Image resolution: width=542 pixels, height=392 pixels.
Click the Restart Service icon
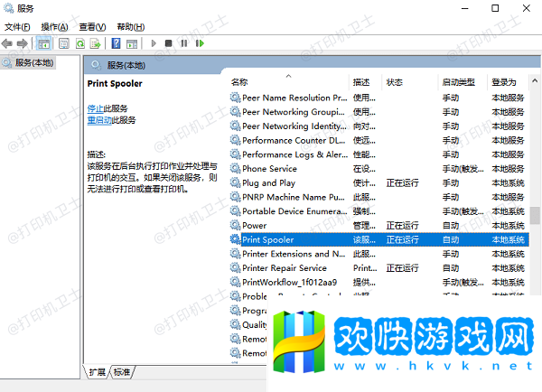pyautogui.click(x=200, y=43)
